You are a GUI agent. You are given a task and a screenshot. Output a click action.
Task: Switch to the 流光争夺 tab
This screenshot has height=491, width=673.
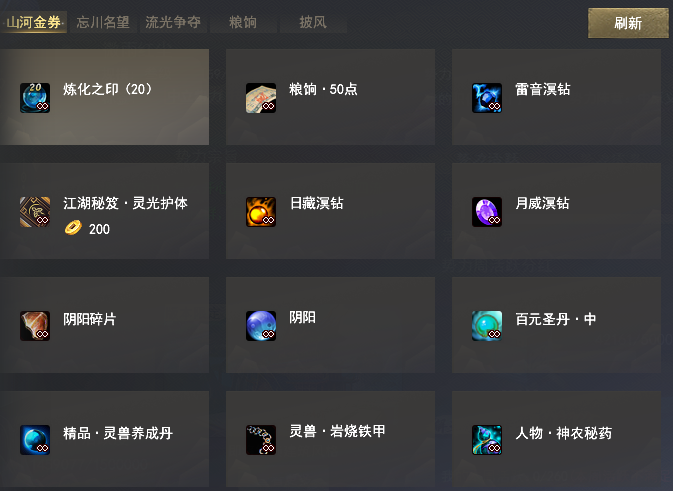173,22
